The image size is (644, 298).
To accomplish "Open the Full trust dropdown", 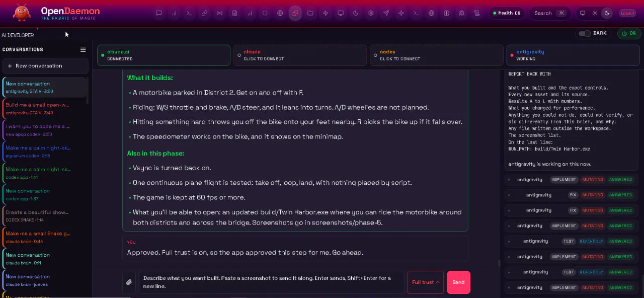I will [426, 282].
